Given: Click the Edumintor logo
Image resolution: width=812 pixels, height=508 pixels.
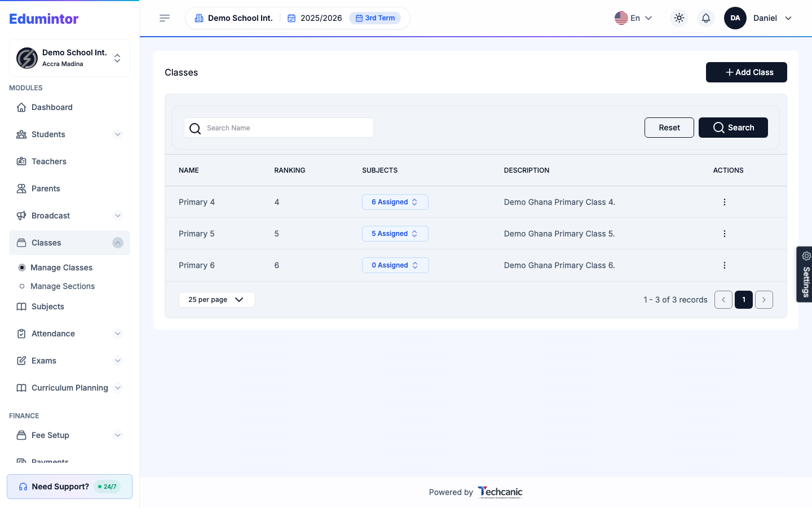Looking at the screenshot, I should [44, 19].
